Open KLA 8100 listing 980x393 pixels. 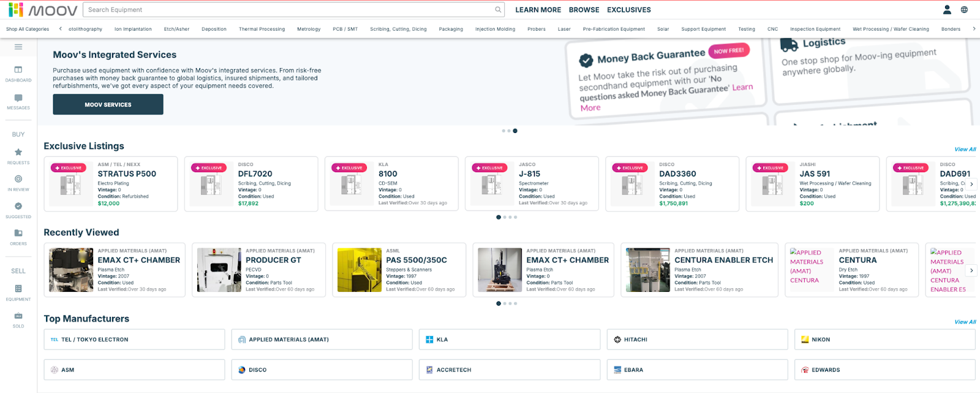391,184
